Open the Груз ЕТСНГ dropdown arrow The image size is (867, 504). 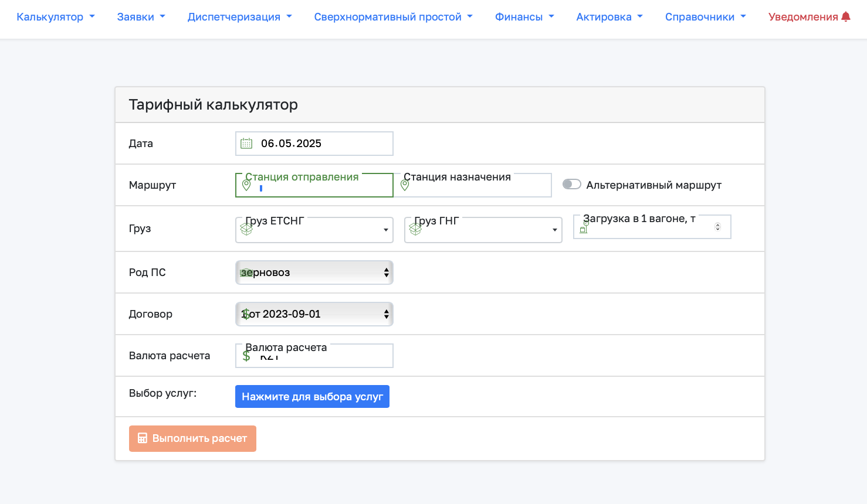(385, 230)
